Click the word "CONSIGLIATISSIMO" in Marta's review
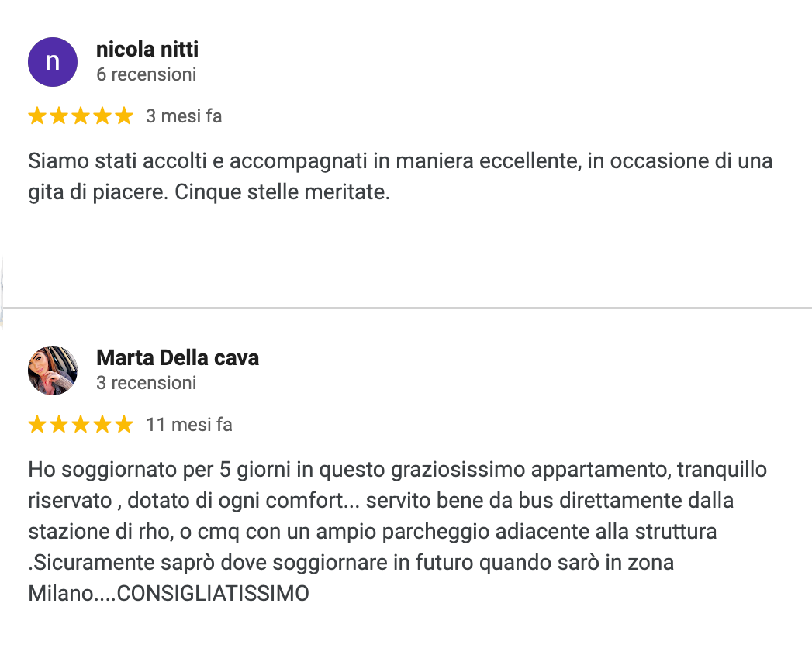This screenshot has width=812, height=662. pyautogui.click(x=213, y=595)
